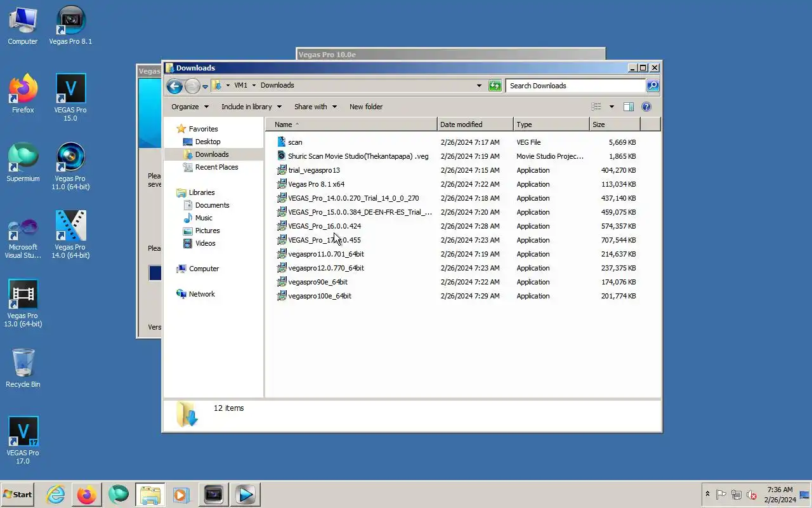The width and height of the screenshot is (812, 508).
Task: Select Documents library in the navigation pane
Action: [212, 205]
